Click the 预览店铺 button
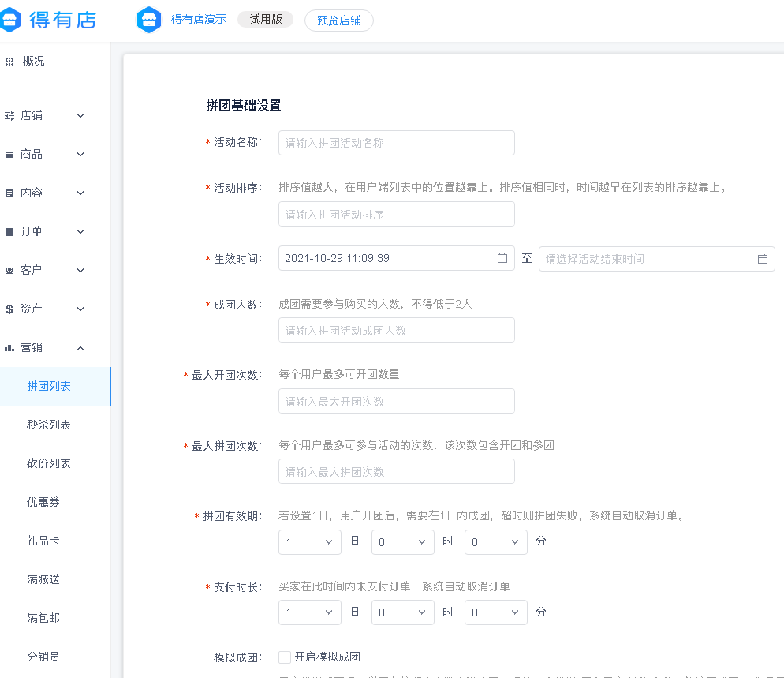This screenshot has width=784, height=678. point(339,21)
